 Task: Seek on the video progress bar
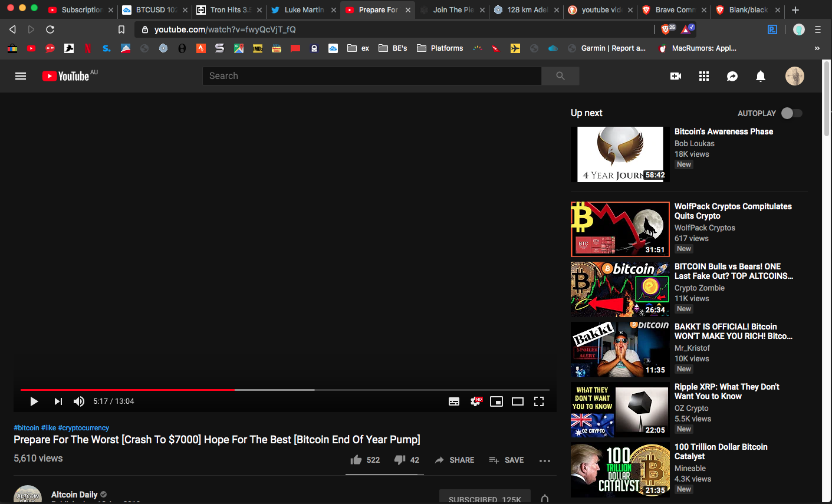(285, 390)
